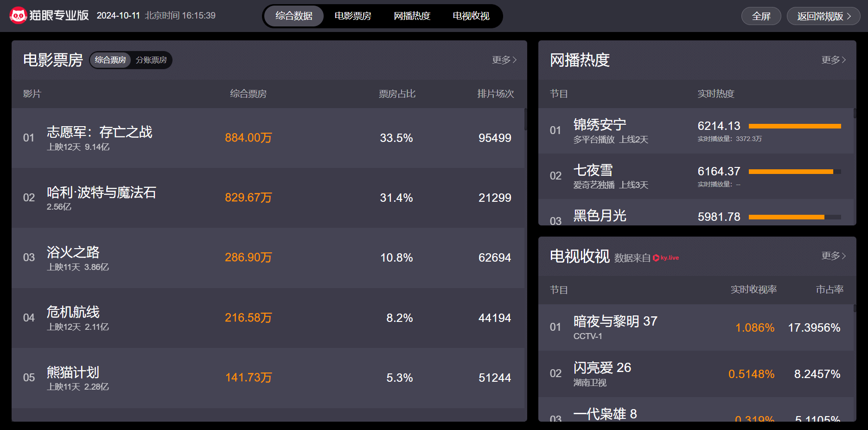Expand 更多 in the 电影票房 panel
This screenshot has width=868, height=430.
coord(504,60)
